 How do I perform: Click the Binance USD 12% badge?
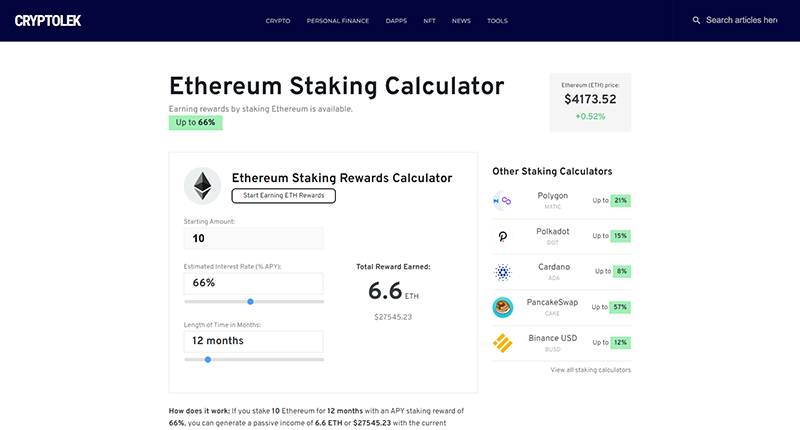coord(620,343)
